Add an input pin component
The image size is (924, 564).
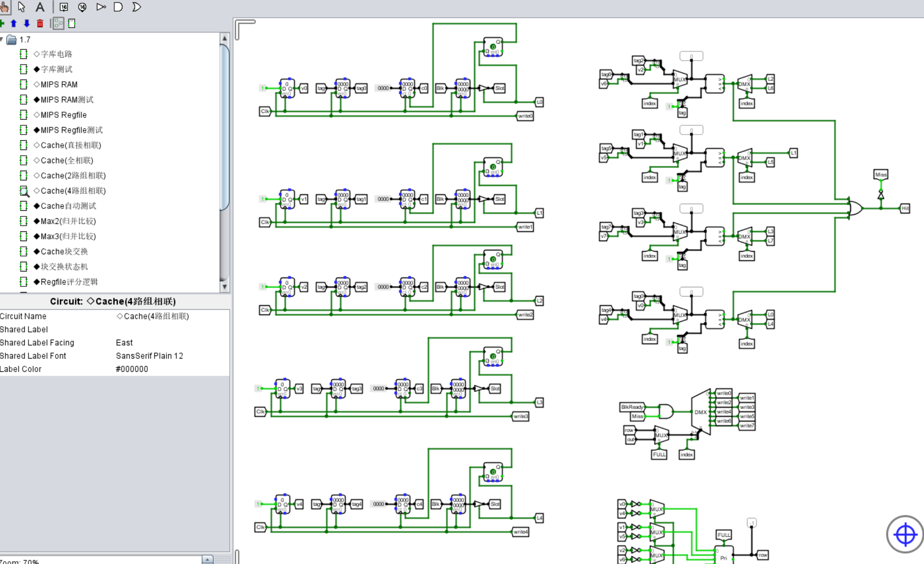pos(64,7)
